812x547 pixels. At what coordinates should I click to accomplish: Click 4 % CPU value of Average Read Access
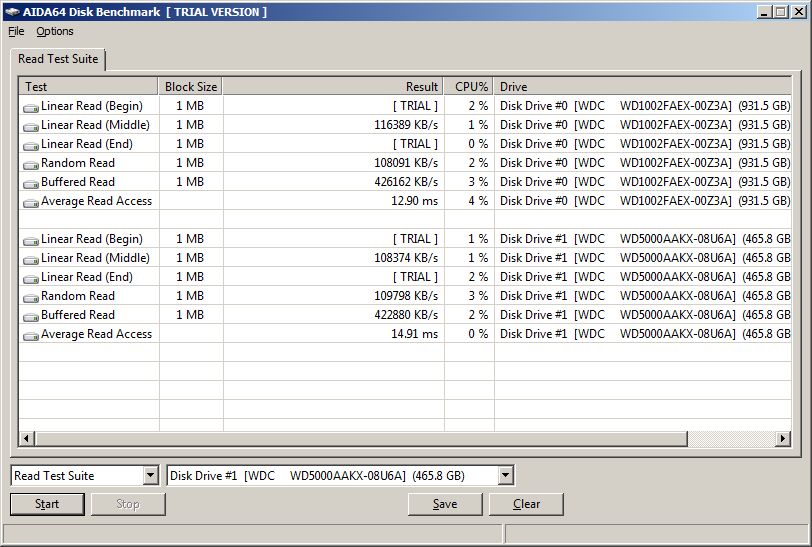tap(478, 201)
